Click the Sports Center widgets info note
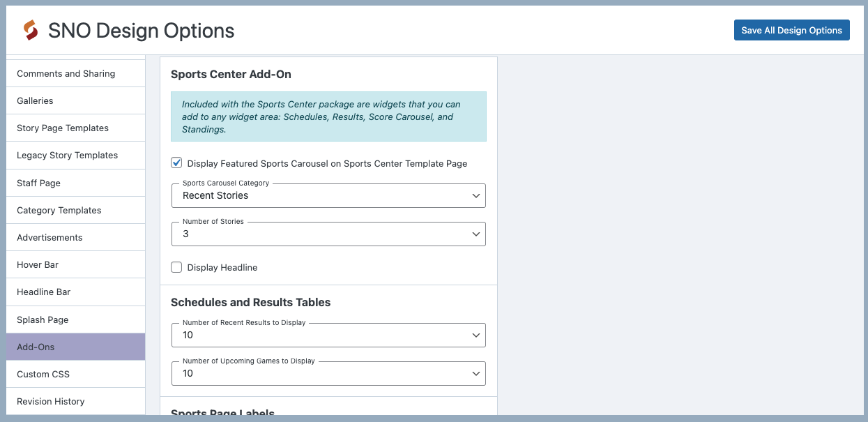This screenshot has width=868, height=422. click(328, 116)
